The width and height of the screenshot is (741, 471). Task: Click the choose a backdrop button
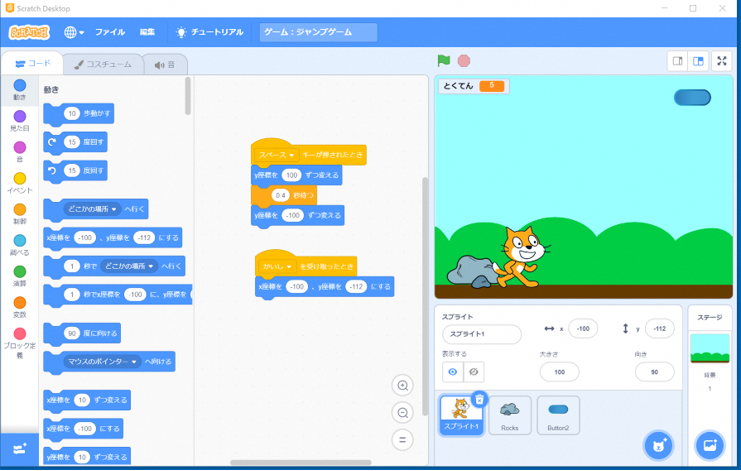710,445
